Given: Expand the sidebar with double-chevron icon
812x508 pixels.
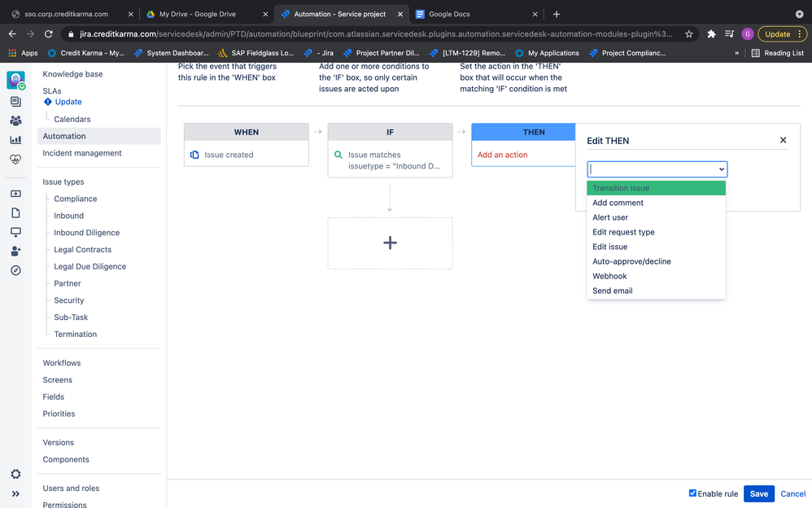Looking at the screenshot, I should [x=15, y=493].
